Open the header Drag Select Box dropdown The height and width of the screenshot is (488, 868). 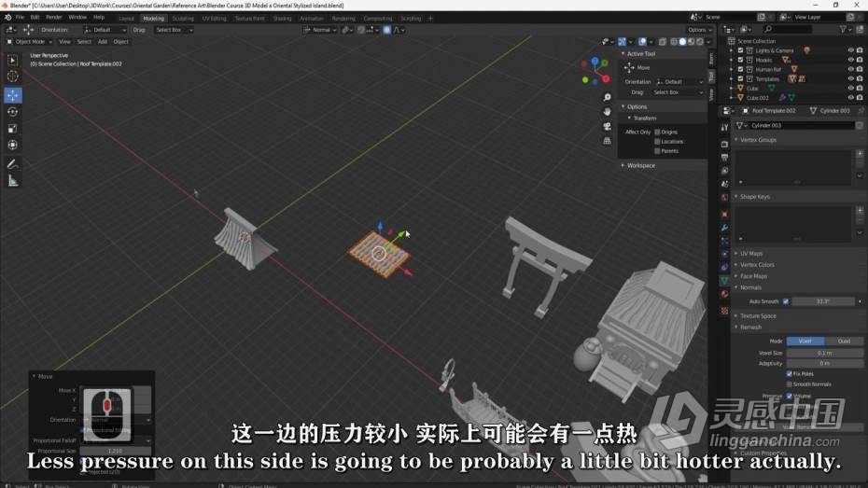[x=174, y=30]
